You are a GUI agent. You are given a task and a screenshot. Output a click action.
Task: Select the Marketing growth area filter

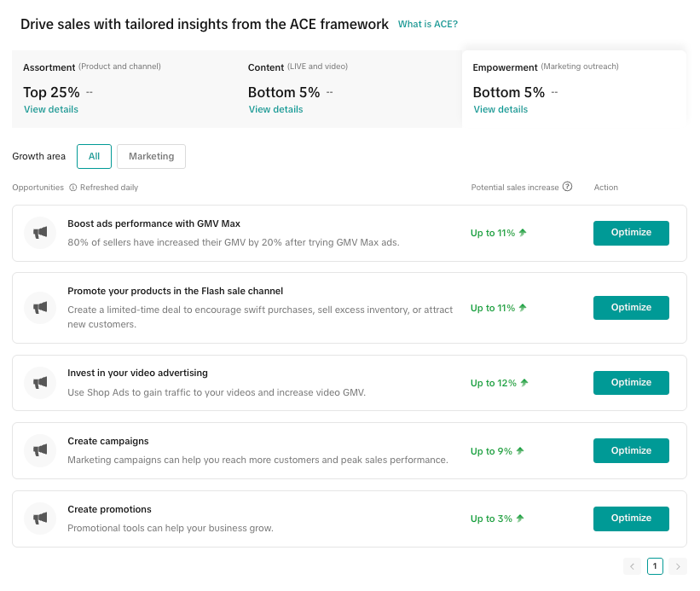tap(151, 156)
